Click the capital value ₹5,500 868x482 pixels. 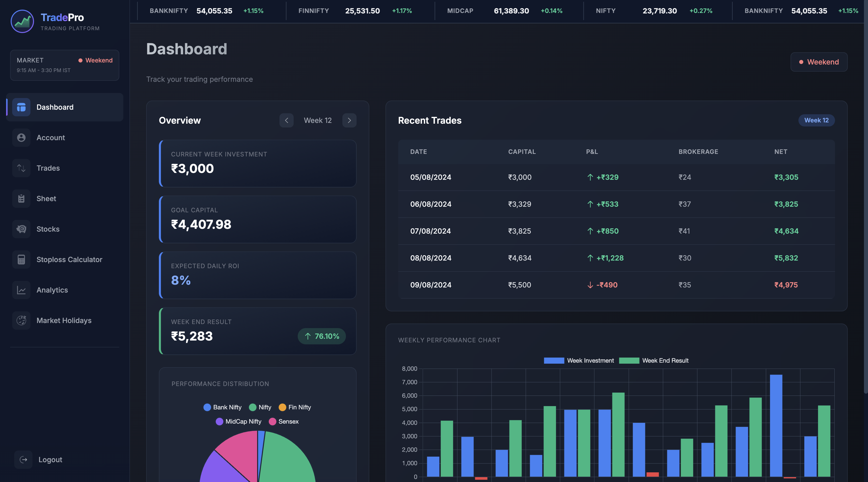pos(520,285)
